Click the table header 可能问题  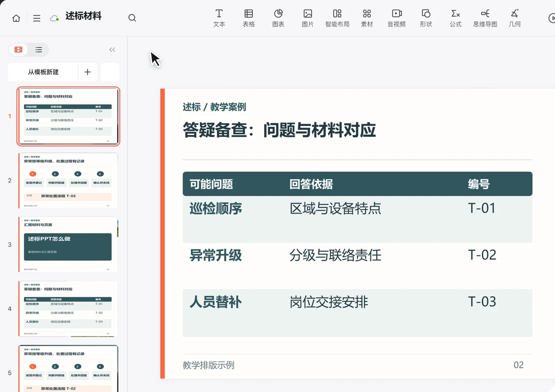[211, 184]
